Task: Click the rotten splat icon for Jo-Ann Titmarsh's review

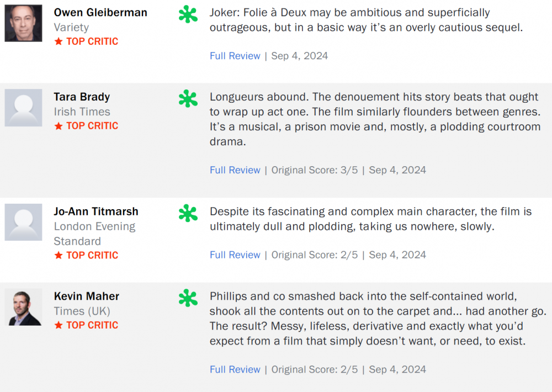Action: coord(188,213)
